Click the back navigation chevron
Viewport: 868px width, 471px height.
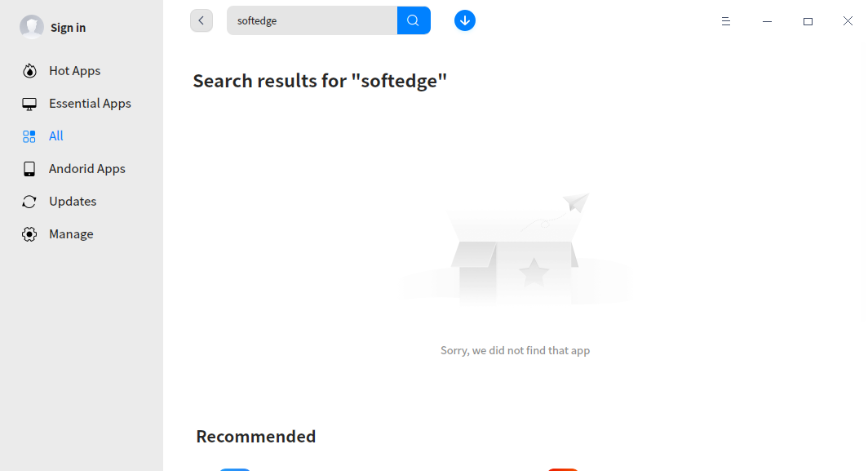pyautogui.click(x=201, y=20)
